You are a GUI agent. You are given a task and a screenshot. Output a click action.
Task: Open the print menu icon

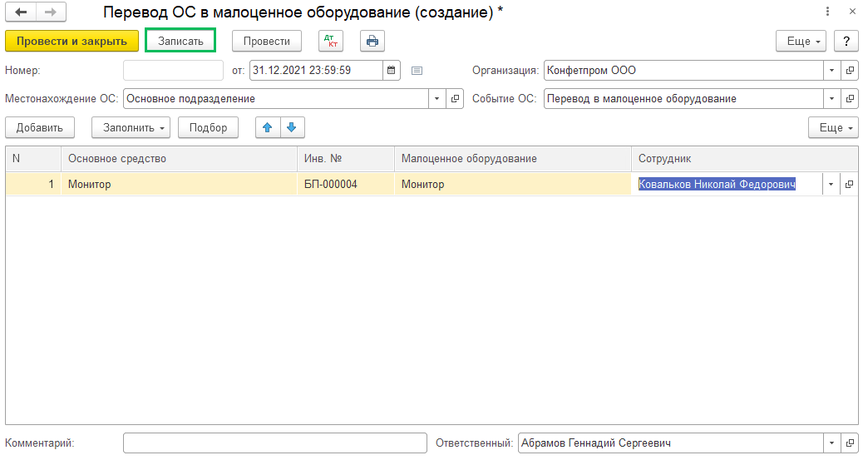tap(372, 41)
